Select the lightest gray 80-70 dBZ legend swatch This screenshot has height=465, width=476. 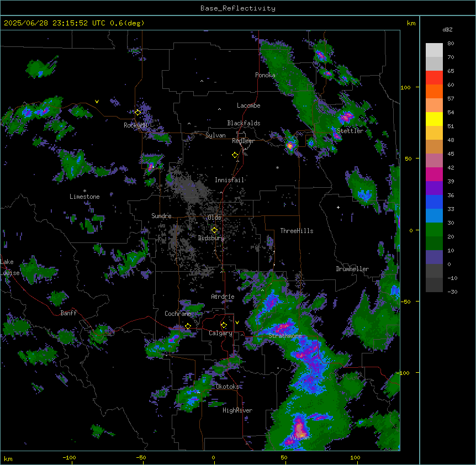coord(434,50)
